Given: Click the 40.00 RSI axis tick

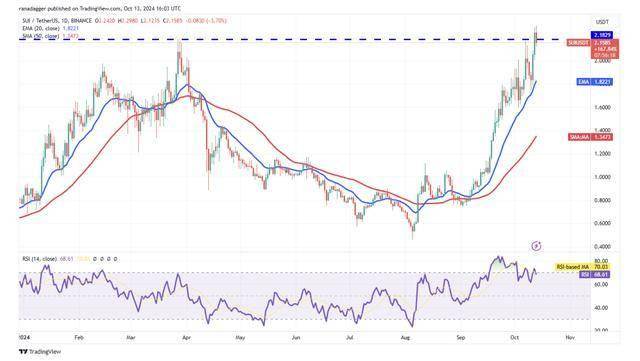Looking at the screenshot, I should tap(602, 308).
